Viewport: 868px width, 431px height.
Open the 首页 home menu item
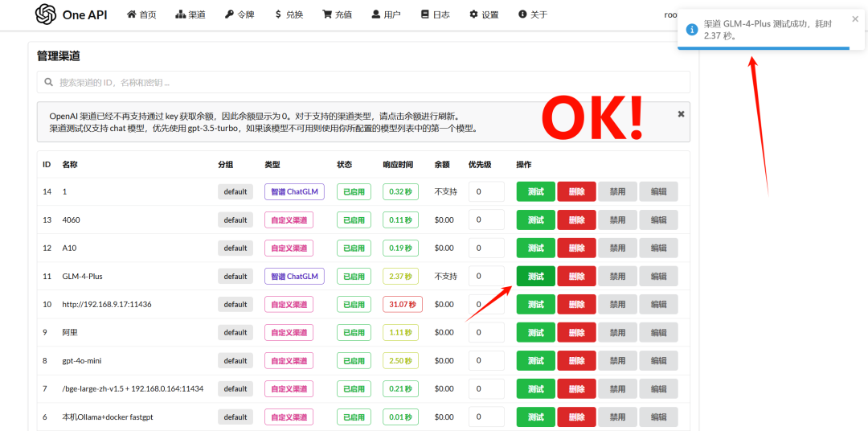coord(141,14)
